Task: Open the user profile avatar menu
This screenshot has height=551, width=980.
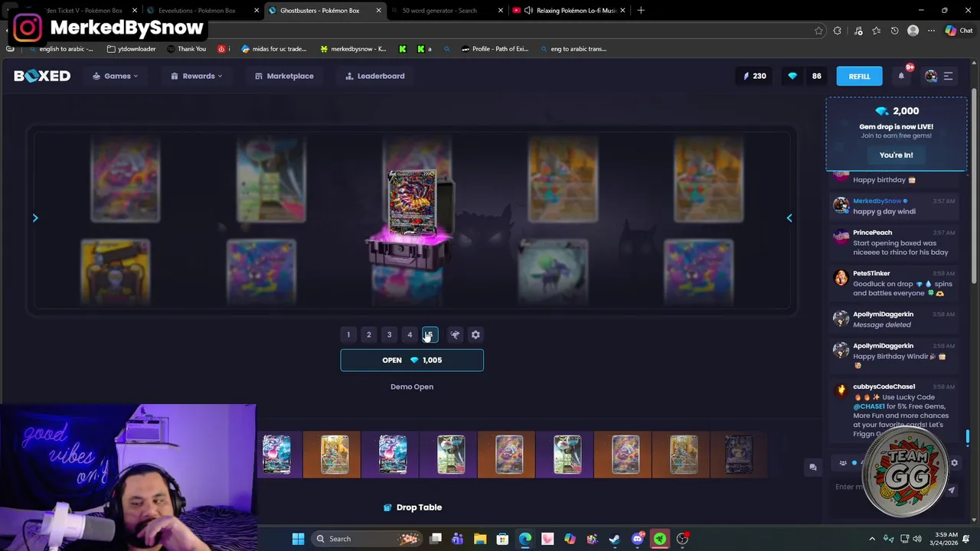Action: coord(931,76)
